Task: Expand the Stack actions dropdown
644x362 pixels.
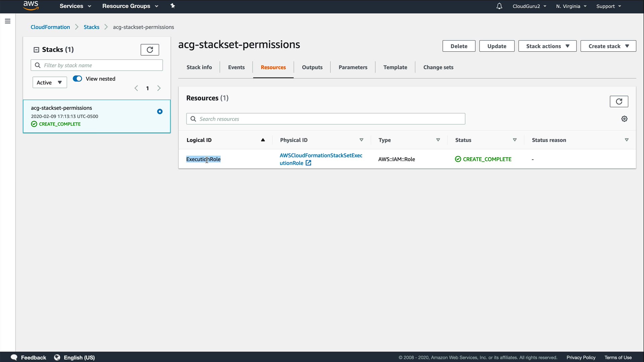Action: [547, 46]
